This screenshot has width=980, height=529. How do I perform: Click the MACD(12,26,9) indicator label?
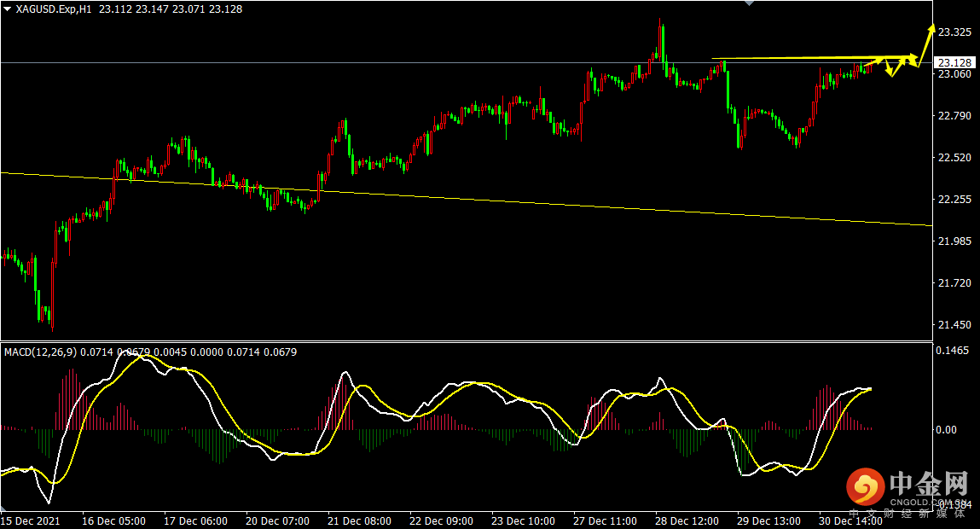tap(41, 352)
